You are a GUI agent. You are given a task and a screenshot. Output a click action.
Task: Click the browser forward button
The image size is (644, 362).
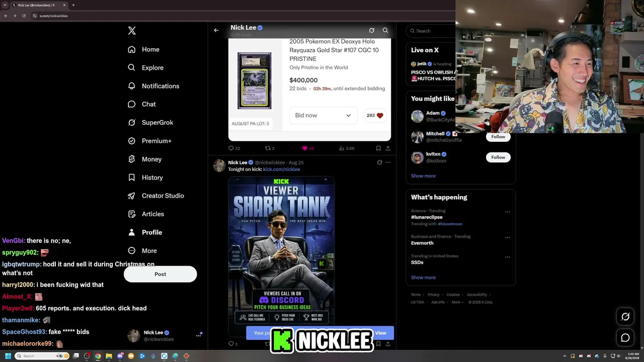[x=15, y=16]
